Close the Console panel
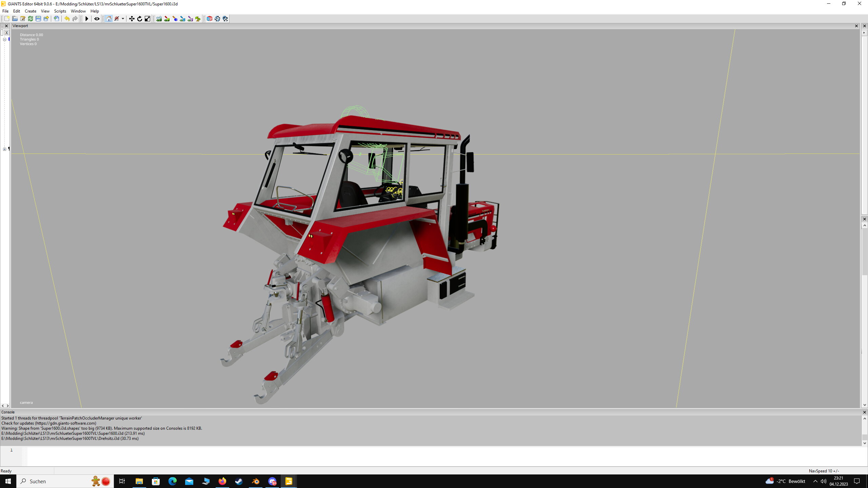 click(x=864, y=412)
